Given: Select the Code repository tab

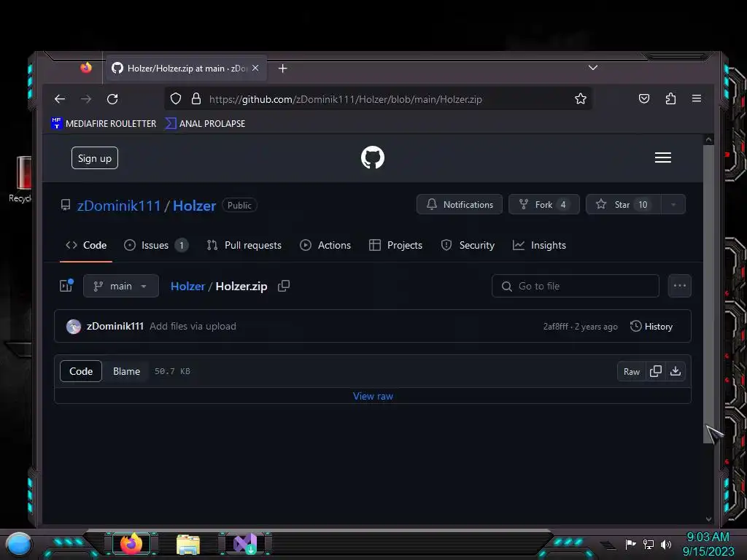Looking at the screenshot, I should [x=86, y=245].
